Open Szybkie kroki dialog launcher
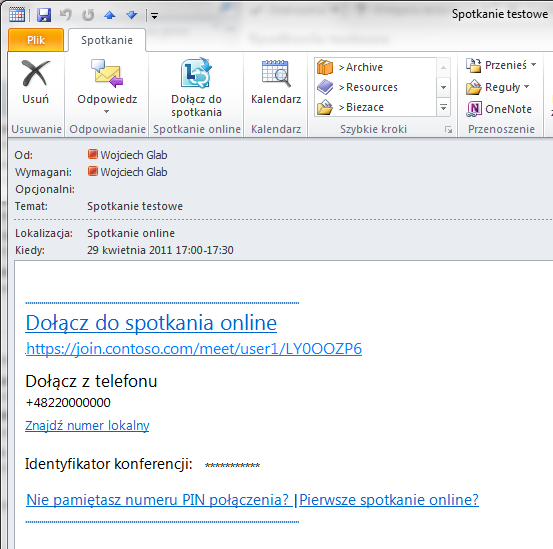 448,130
